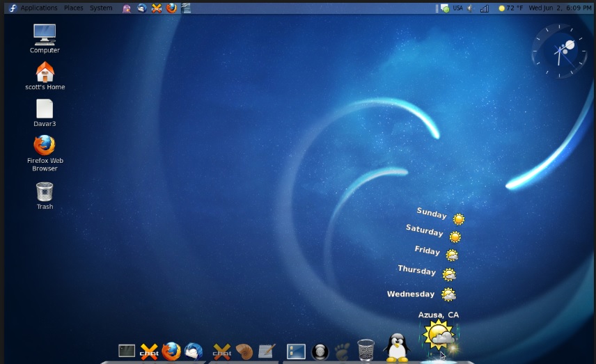596x364 pixels.
Task: Click the Firefox launcher in top panel
Action: pyautogui.click(x=171, y=8)
